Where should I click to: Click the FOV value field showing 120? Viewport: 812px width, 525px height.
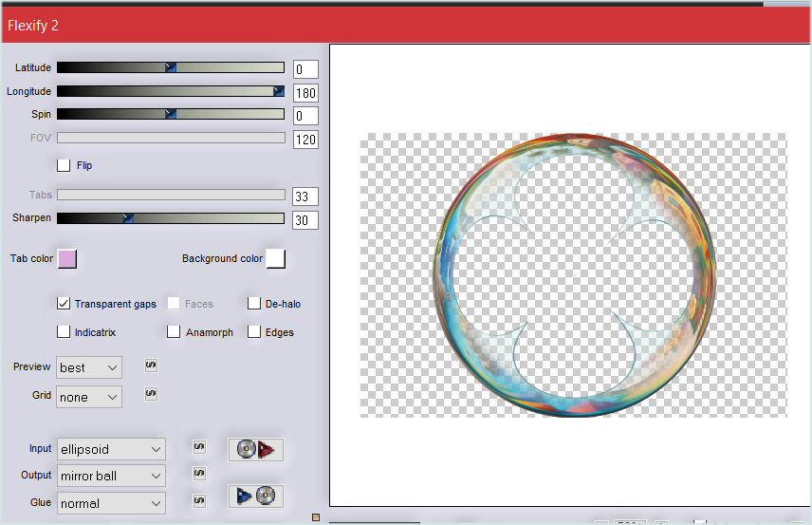pos(305,140)
